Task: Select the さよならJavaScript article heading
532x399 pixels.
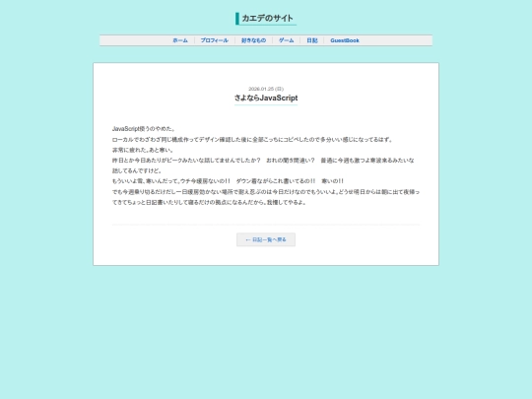Action: pyautogui.click(x=266, y=99)
